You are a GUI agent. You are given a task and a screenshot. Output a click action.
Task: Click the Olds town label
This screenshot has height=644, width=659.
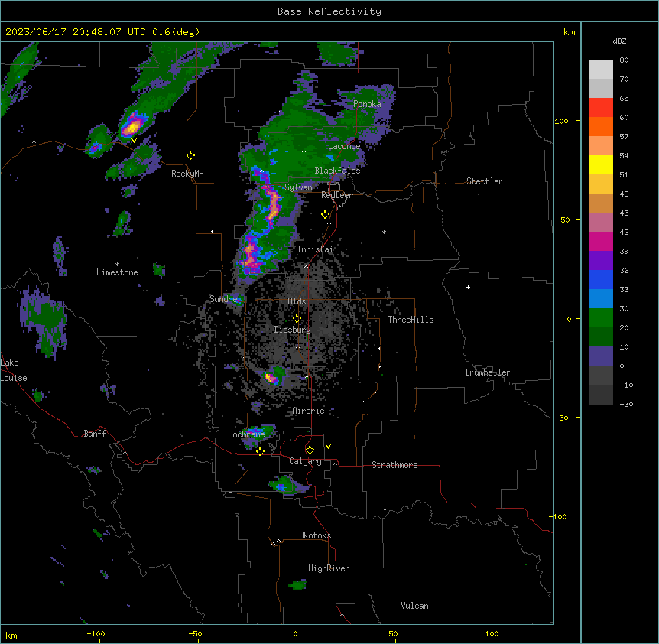(x=297, y=301)
